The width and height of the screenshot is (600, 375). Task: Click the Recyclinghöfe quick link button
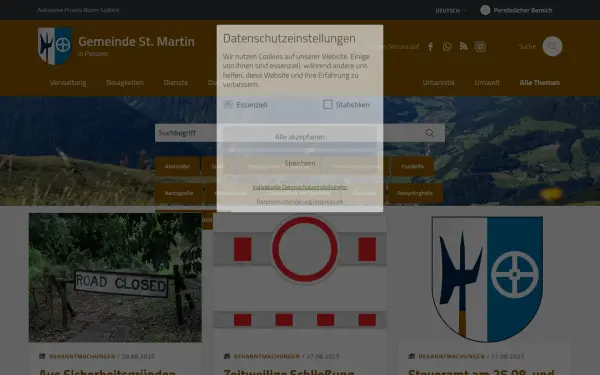[x=415, y=193]
